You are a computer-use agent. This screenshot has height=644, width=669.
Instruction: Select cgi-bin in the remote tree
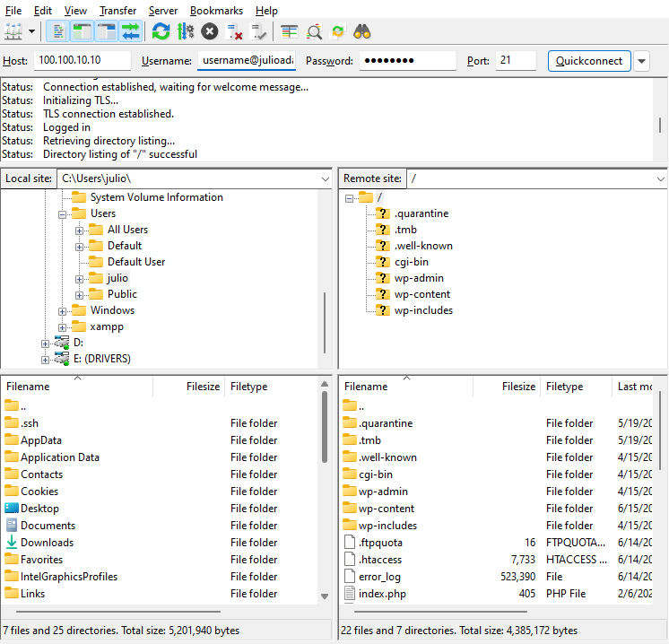point(412,262)
